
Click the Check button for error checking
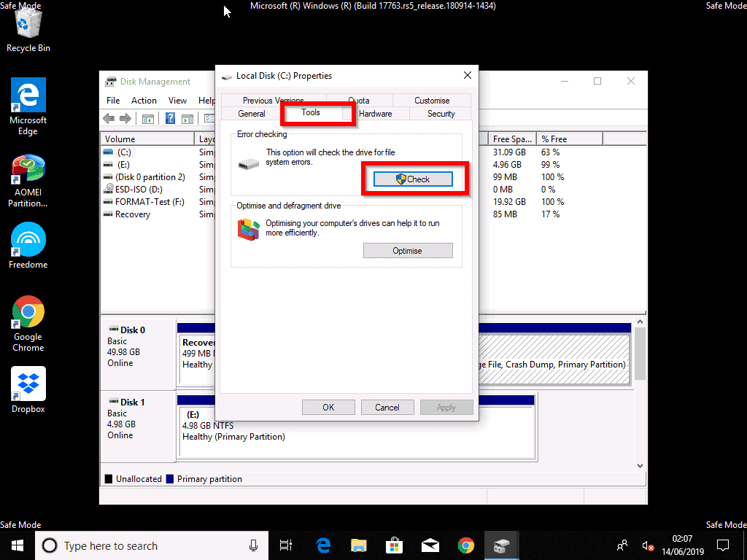(414, 178)
